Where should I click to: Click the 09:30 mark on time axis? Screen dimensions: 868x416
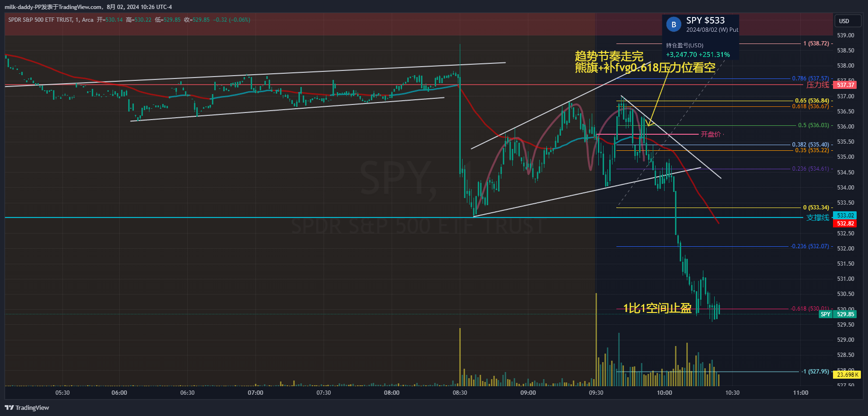[596, 393]
